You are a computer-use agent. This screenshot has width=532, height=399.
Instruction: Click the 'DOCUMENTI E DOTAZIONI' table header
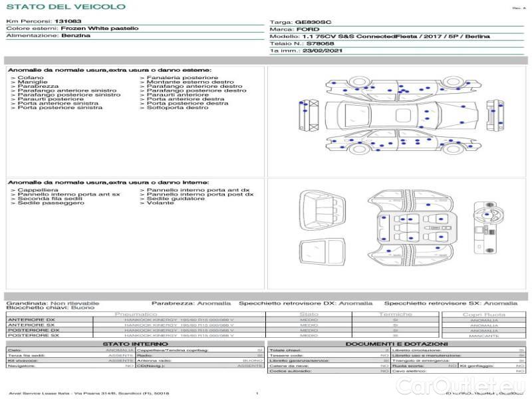click(396, 344)
